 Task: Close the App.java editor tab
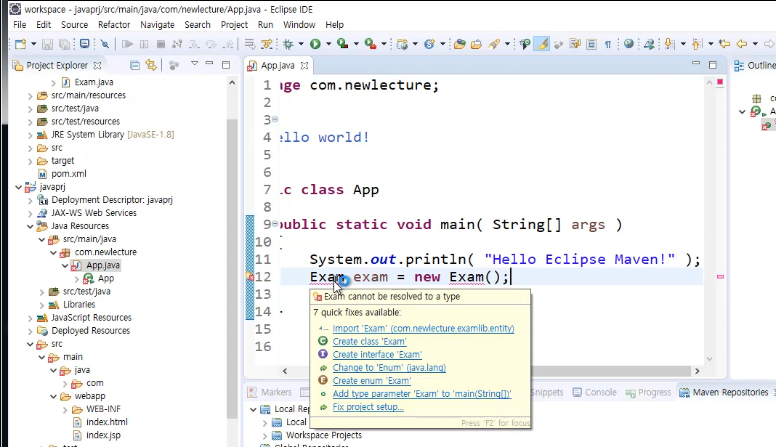click(x=304, y=65)
